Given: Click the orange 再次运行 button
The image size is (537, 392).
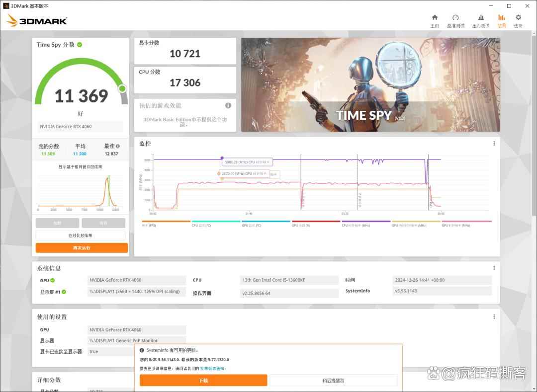Looking at the screenshot, I should click(x=82, y=248).
